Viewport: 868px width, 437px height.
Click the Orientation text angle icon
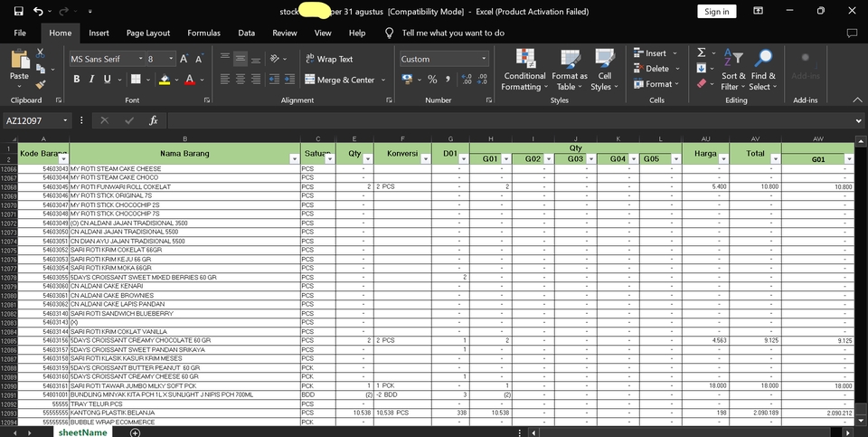pos(275,59)
